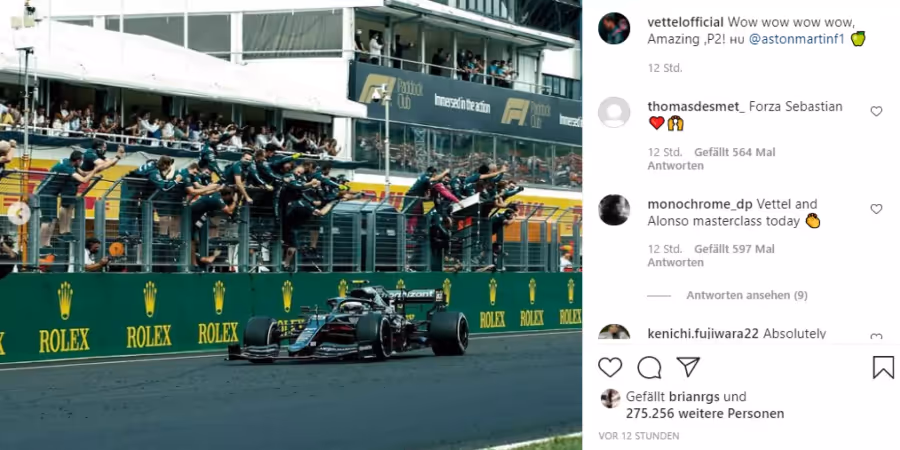Open brianrgs small avatar near likes

click(610, 398)
